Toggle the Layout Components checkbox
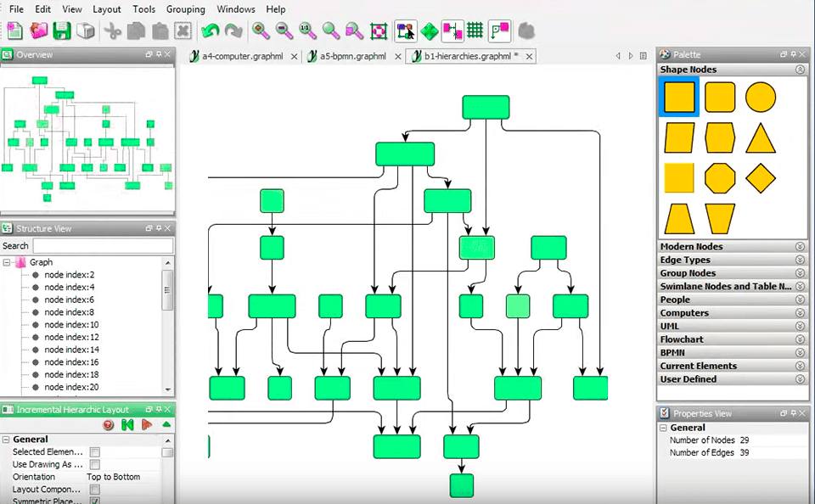Screen dimensions: 815x504 (x=95, y=490)
